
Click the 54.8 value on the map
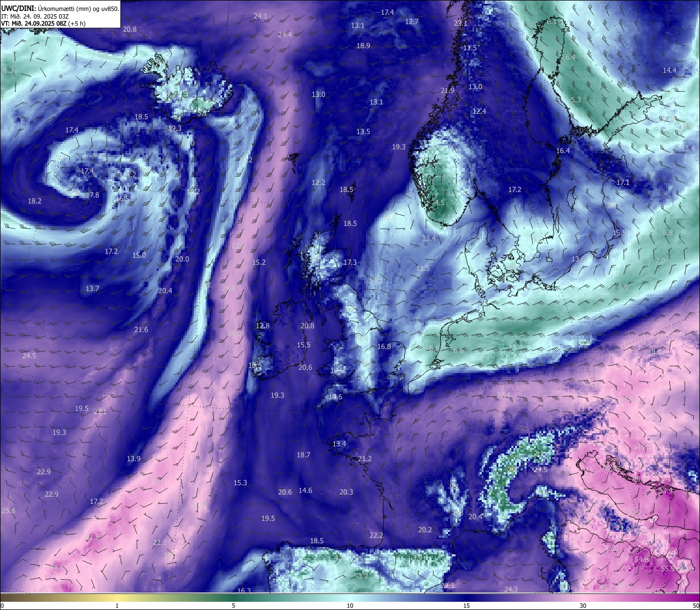[x=641, y=560]
